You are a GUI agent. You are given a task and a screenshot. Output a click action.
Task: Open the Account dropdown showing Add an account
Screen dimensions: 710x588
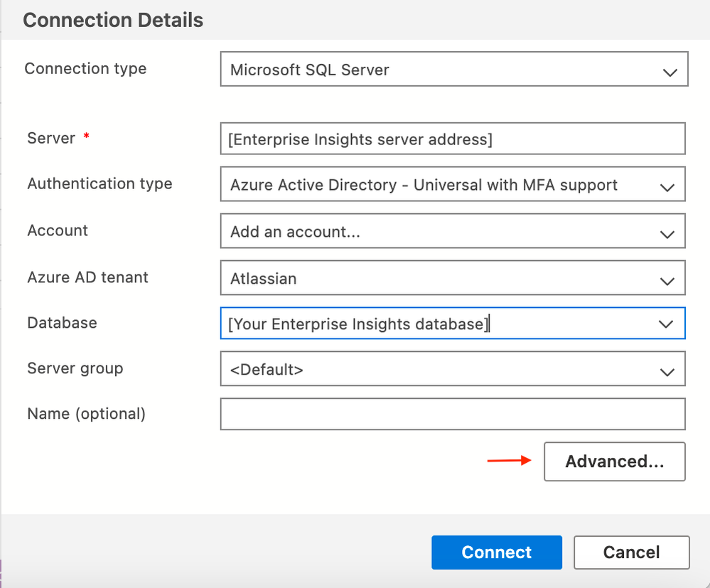click(x=452, y=232)
